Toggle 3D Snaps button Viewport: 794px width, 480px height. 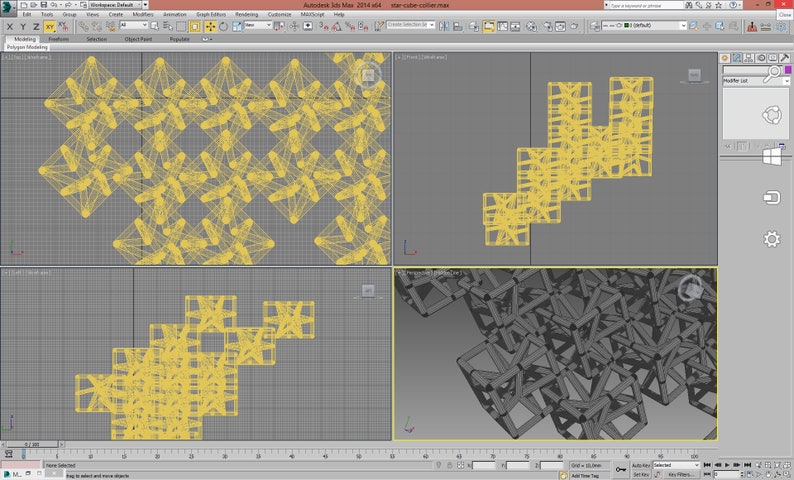pos(324,26)
